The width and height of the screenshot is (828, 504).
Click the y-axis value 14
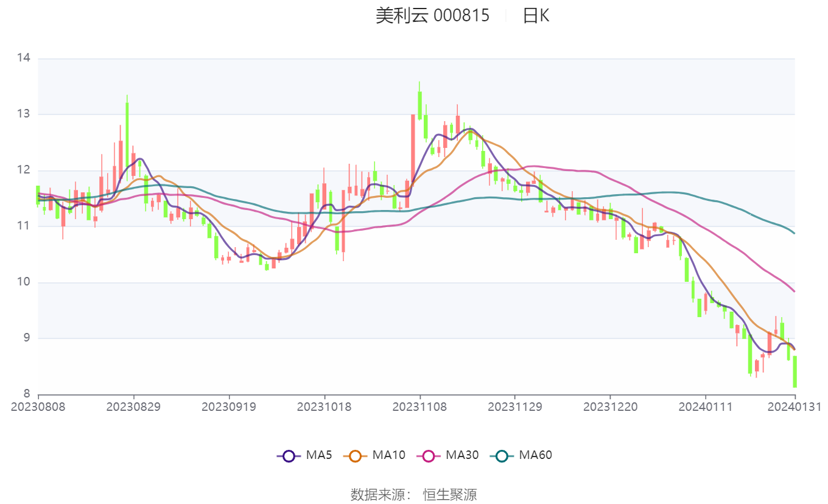(x=24, y=58)
